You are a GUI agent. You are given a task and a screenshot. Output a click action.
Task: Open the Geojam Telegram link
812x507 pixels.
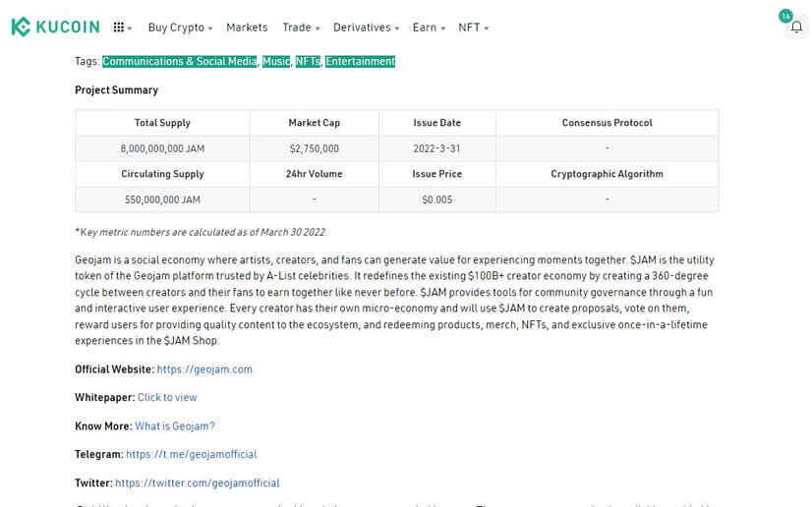tap(192, 454)
